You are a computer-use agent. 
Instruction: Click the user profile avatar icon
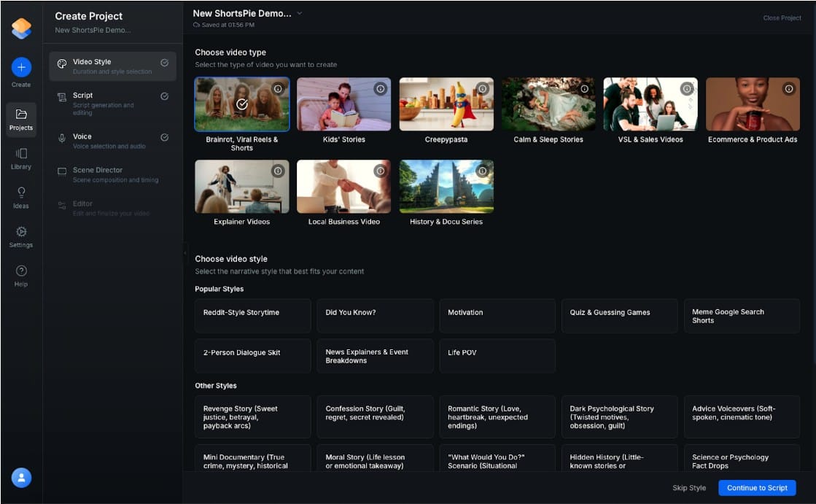click(21, 478)
